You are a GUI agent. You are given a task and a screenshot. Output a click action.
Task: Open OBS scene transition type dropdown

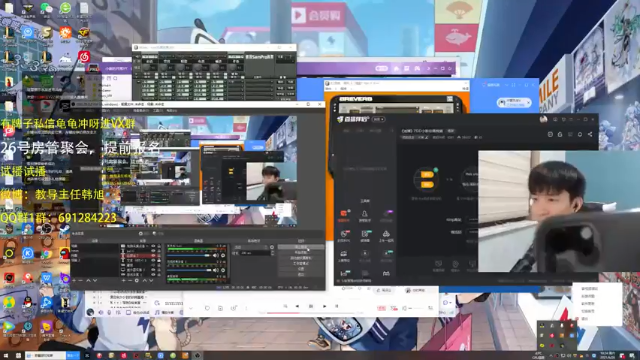tap(251, 247)
